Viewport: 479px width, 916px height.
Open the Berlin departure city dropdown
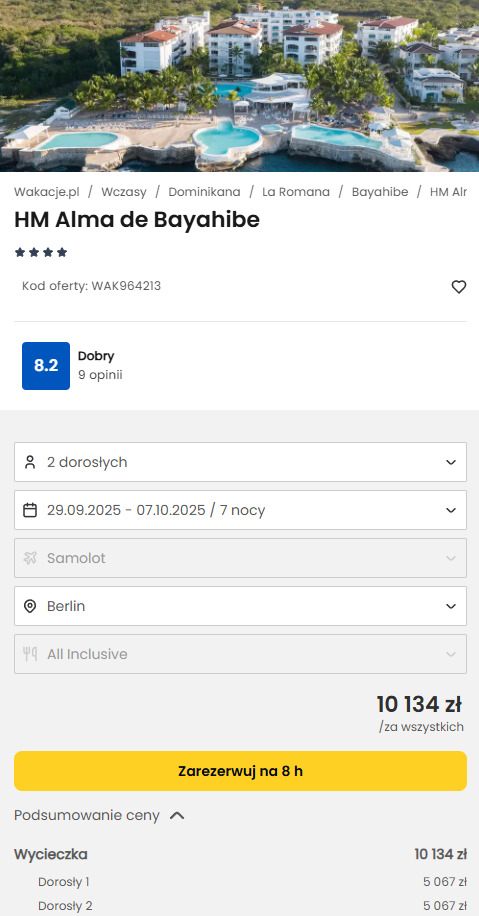pyautogui.click(x=240, y=606)
